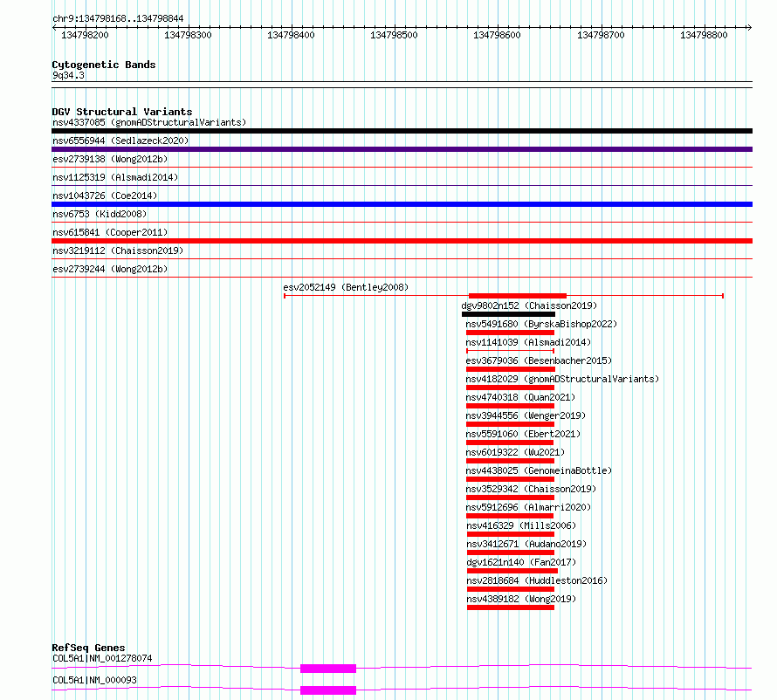This screenshot has width=777, height=700.
Task: Select nsv416329 (Mills2006) variant label
Action: point(521,525)
